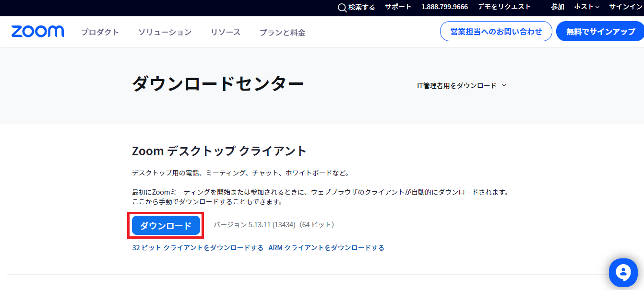Open the プロダクト menu
The width and height of the screenshot is (644, 290).
click(x=100, y=32)
